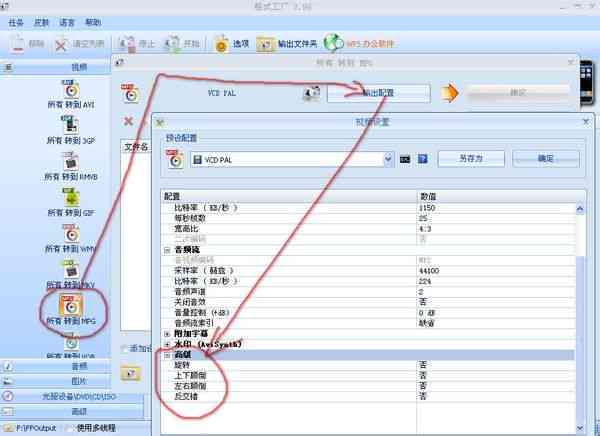Select the 采样率 value 44100
This screenshot has width=600, height=436.
pos(429,271)
